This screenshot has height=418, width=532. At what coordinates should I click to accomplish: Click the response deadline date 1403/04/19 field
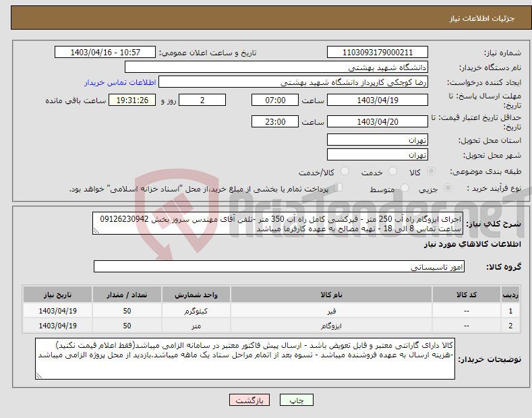378,100
